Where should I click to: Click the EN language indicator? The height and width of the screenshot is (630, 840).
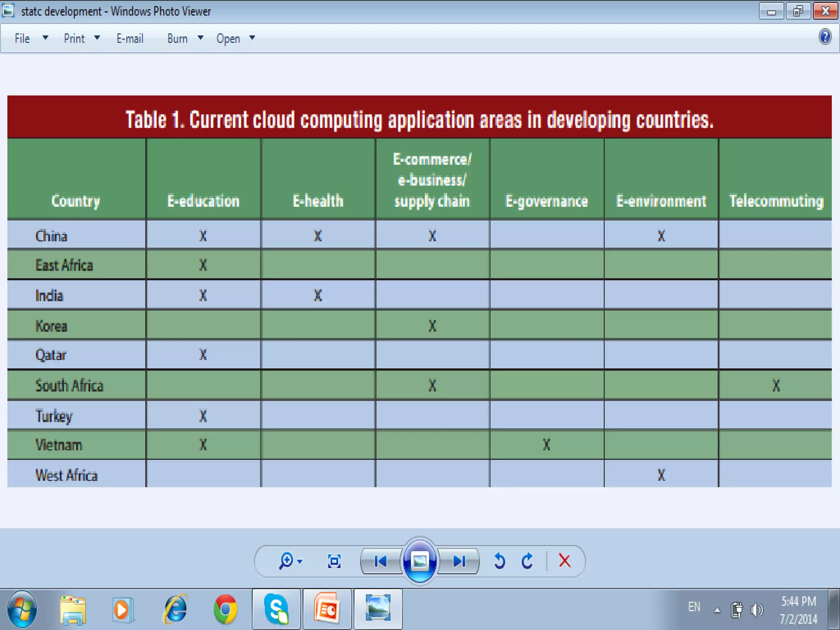694,607
